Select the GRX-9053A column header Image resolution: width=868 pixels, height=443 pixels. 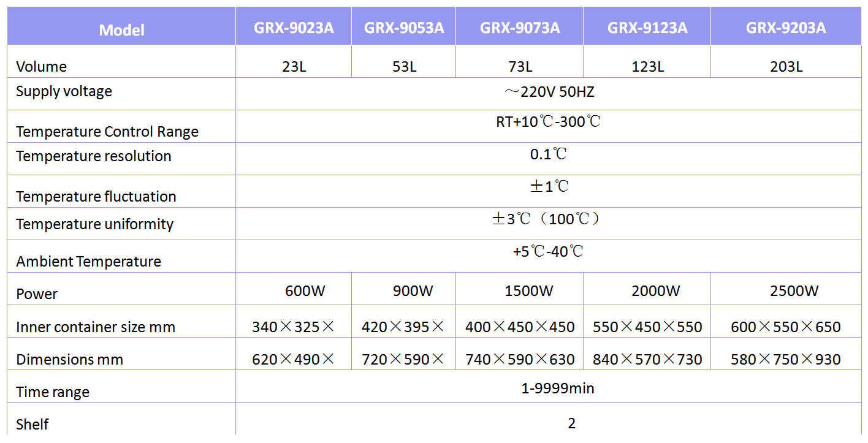404,28
